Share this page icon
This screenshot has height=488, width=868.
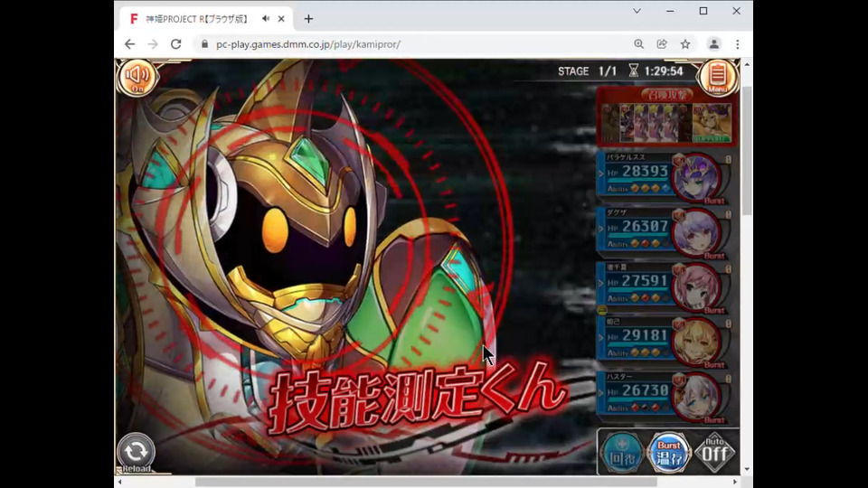click(662, 44)
